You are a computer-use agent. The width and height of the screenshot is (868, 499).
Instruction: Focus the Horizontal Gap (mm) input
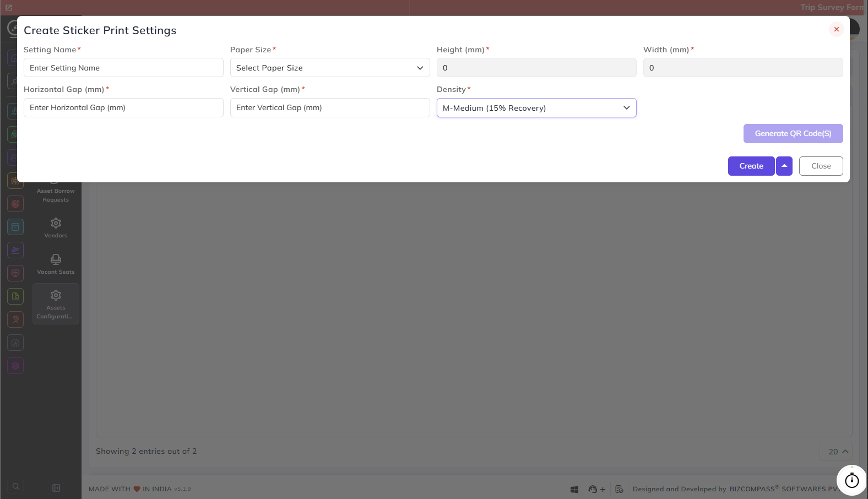coord(123,107)
